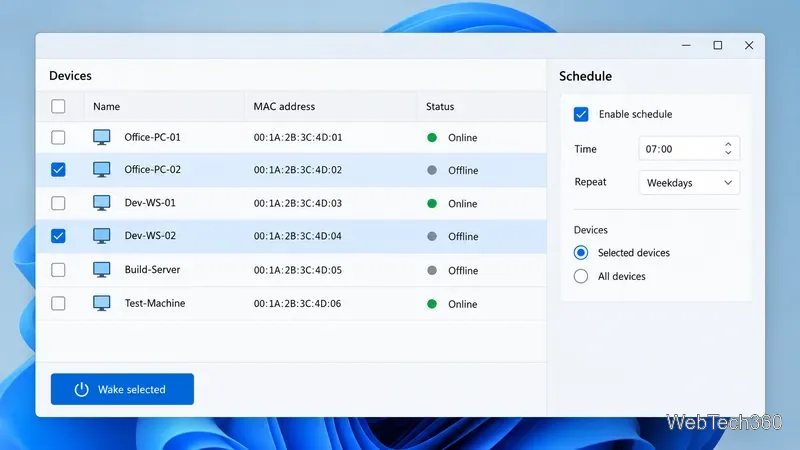Check the Test-Machine row checkbox
This screenshot has width=800, height=450.
pos(58,303)
